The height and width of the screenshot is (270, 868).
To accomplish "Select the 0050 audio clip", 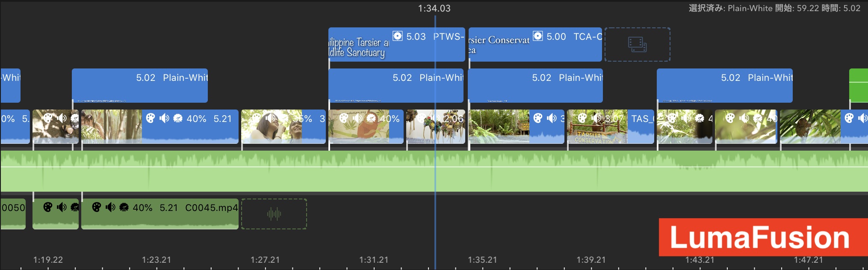I will click(x=13, y=214).
